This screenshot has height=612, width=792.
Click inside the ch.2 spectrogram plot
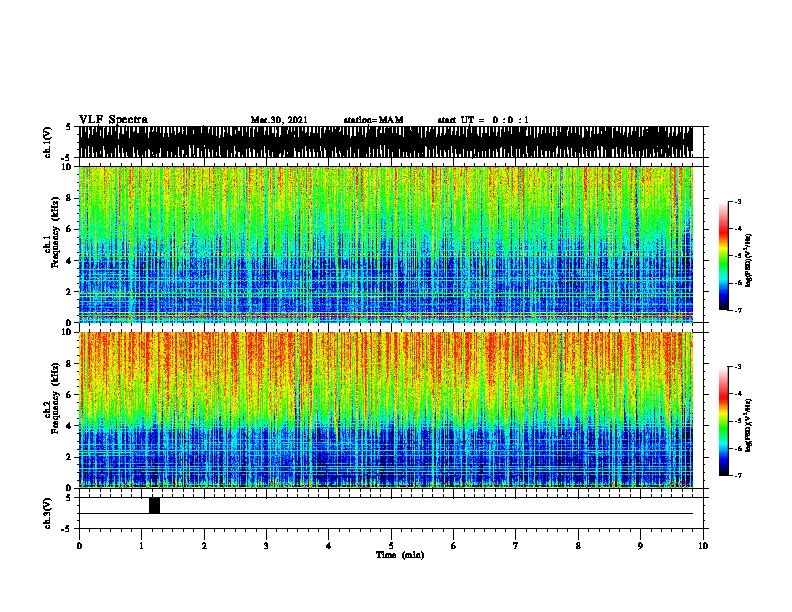tap(386, 410)
